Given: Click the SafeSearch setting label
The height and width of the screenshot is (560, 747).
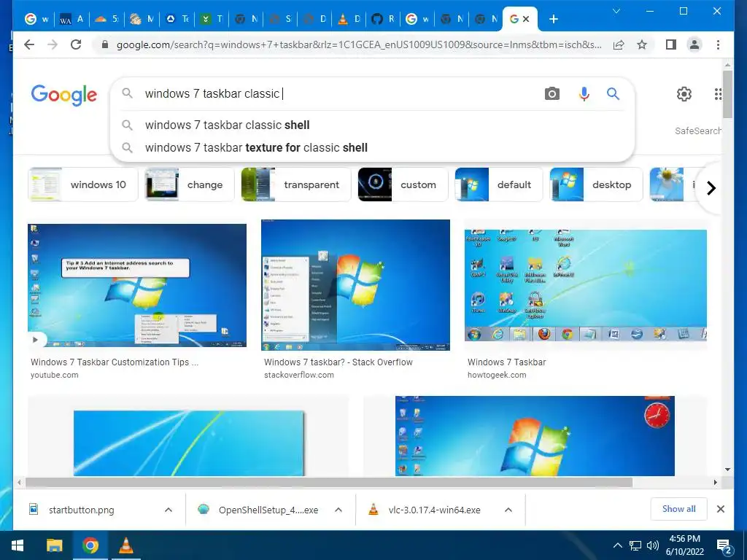Looking at the screenshot, I should pyautogui.click(x=697, y=131).
